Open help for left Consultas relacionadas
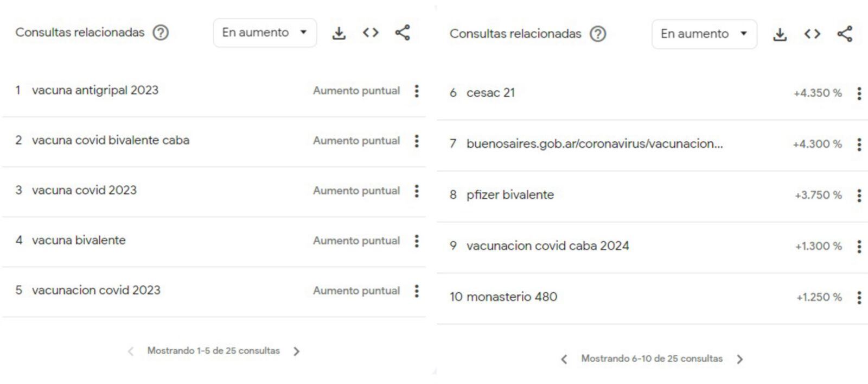The height and width of the screenshot is (384, 868). click(x=161, y=33)
